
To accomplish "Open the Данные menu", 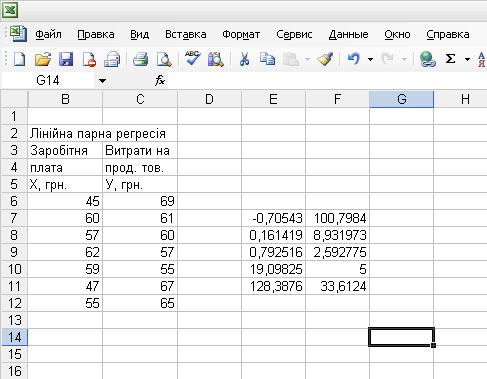I will point(348,34).
